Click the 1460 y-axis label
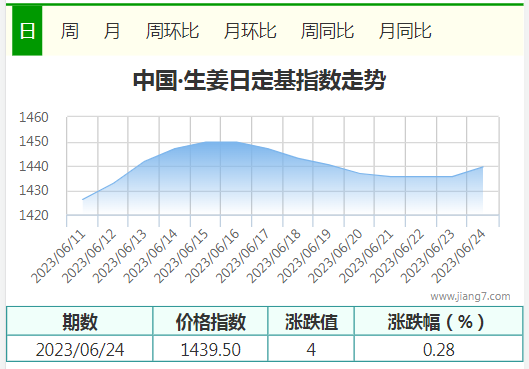 click(x=34, y=117)
